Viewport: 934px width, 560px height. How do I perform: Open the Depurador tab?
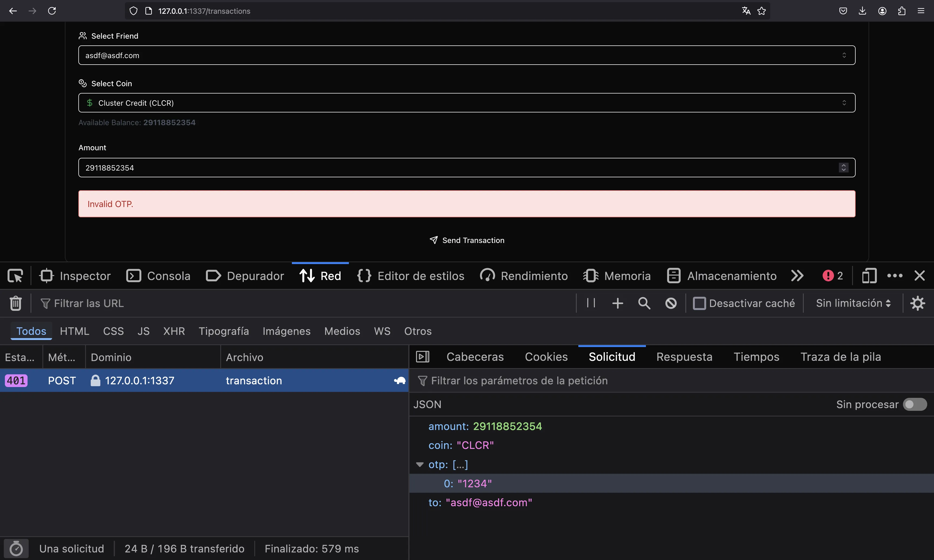245,276
